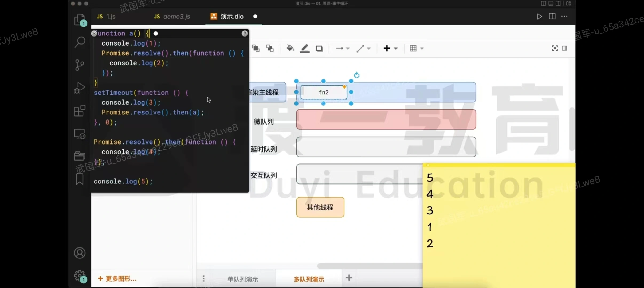Click the shadow toolbar icon
644x288 pixels.
click(319, 48)
